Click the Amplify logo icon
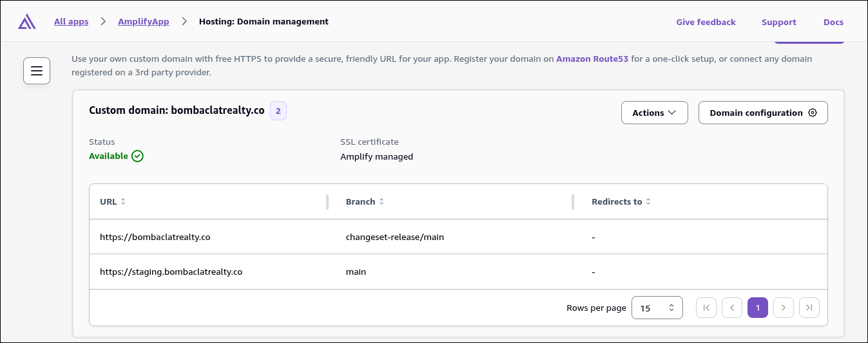868x343 pixels. click(26, 22)
